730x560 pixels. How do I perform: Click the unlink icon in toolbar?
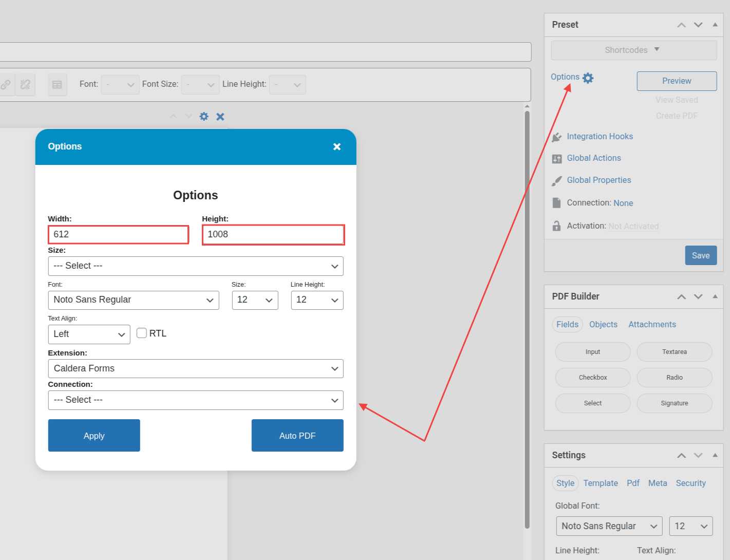(x=25, y=85)
